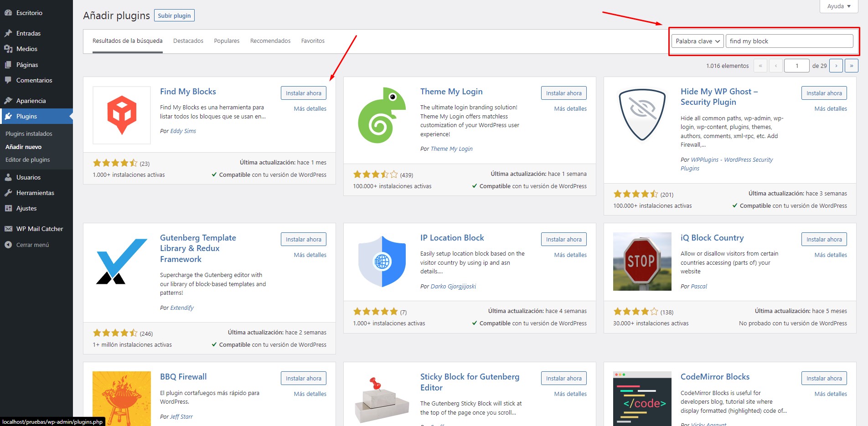Screen dimensions: 868x426
Task: Switch to Destacados tab
Action: point(188,41)
